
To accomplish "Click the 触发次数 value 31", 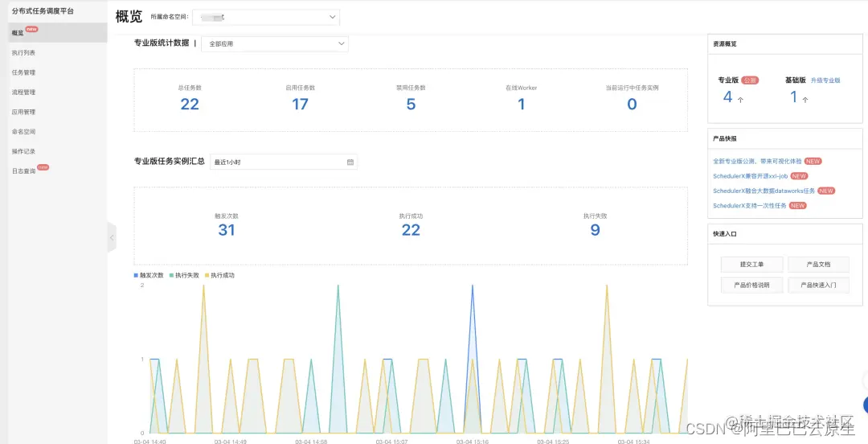I will [227, 230].
